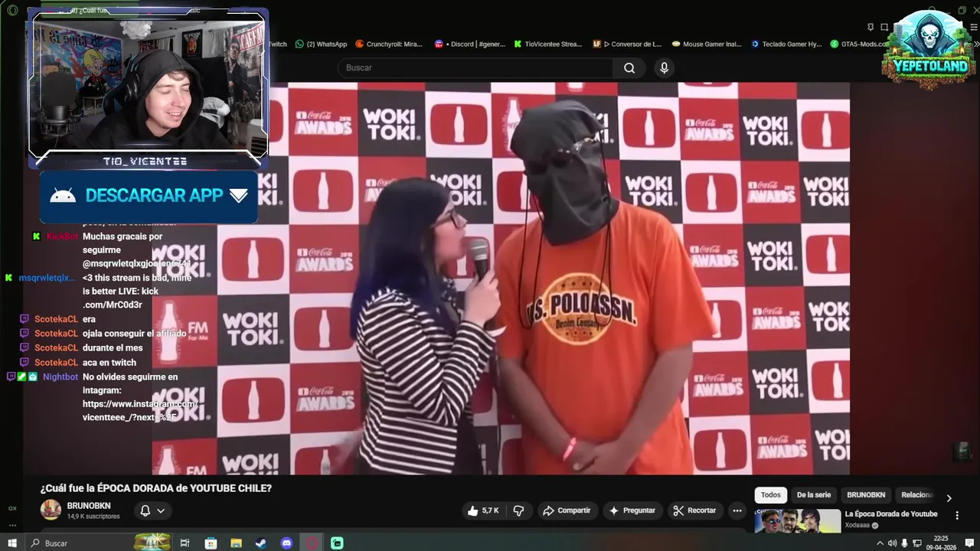Viewport: 980px width, 551px height.
Task: Open the Mouse Gamer Inal... bookmark
Action: (x=706, y=44)
